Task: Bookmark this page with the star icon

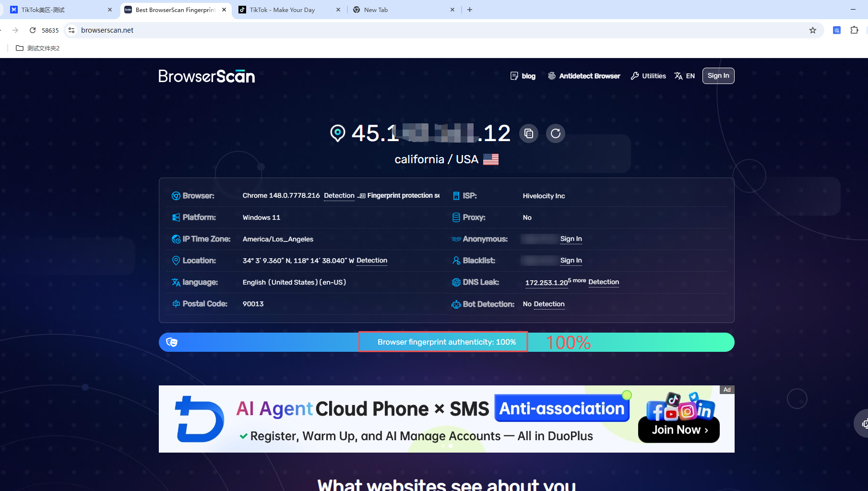Action: (x=813, y=30)
